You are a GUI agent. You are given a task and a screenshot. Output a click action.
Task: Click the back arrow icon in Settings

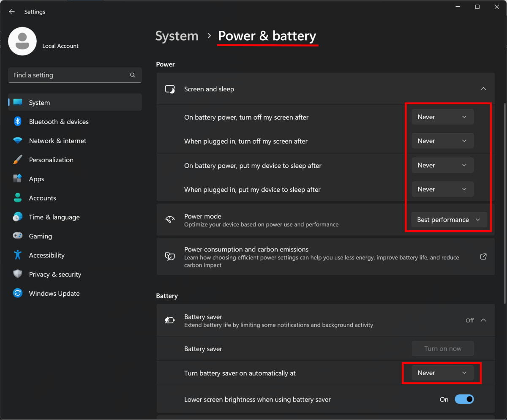pos(12,12)
